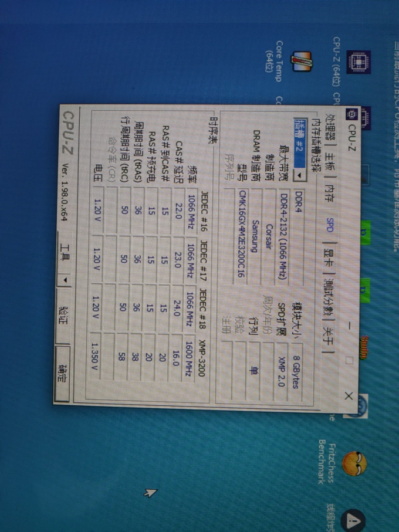Click the 验证 button
399x532 pixels.
point(62,316)
